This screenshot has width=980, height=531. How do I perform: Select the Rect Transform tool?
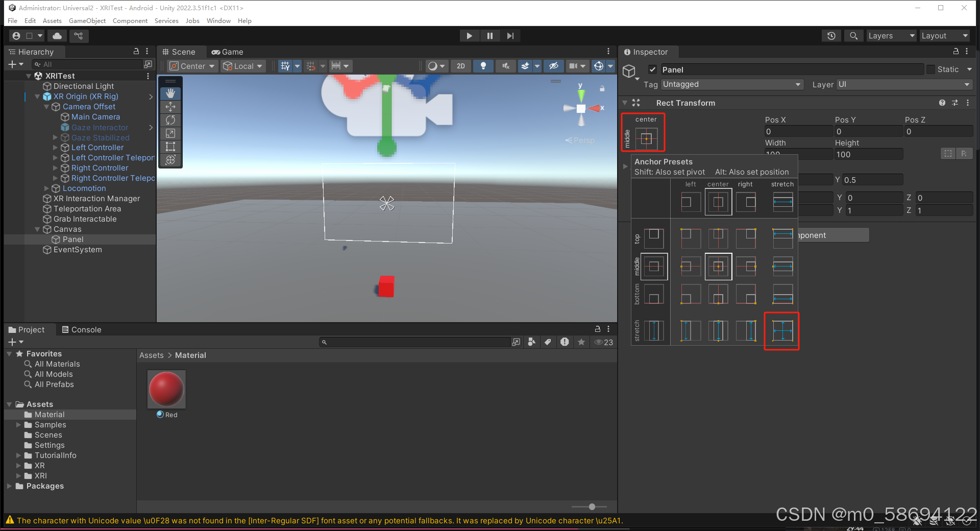coord(170,147)
